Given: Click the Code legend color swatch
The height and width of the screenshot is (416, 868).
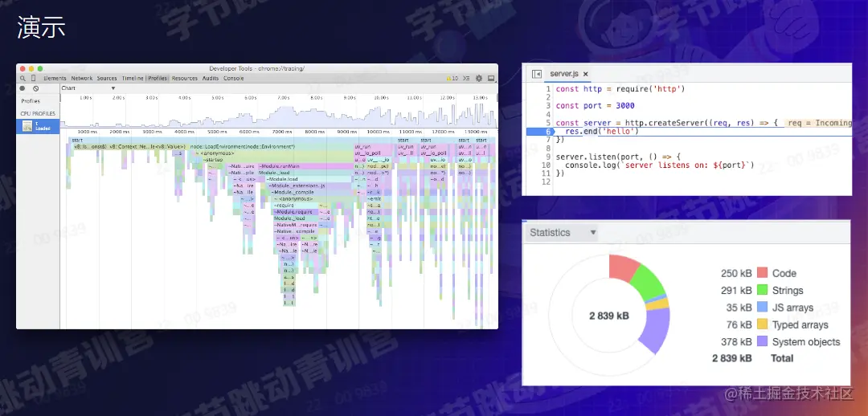Looking at the screenshot, I should (762, 273).
